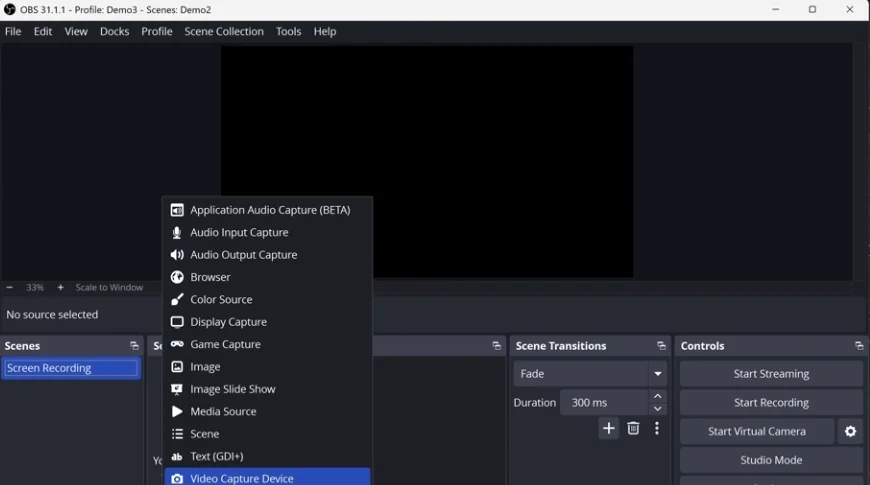Click the Application Audio Capture icon

177,210
